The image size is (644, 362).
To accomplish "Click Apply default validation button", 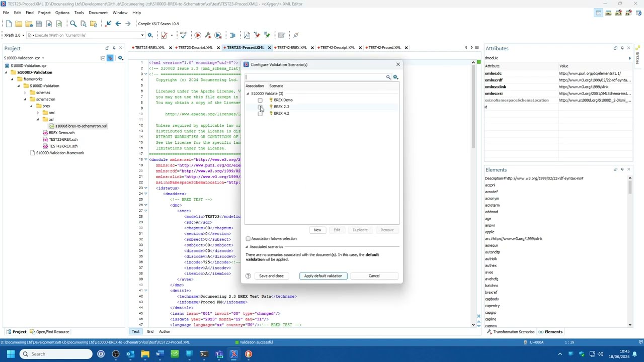I will click(323, 276).
